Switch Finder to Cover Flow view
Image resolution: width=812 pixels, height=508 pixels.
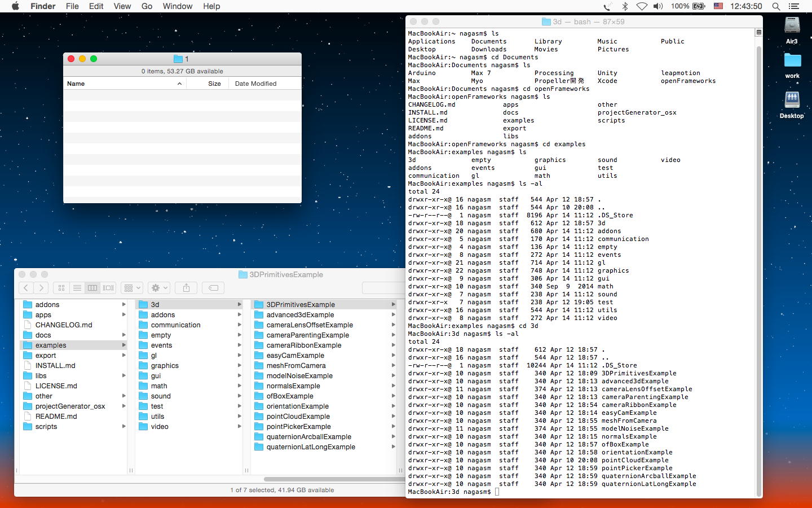click(108, 288)
